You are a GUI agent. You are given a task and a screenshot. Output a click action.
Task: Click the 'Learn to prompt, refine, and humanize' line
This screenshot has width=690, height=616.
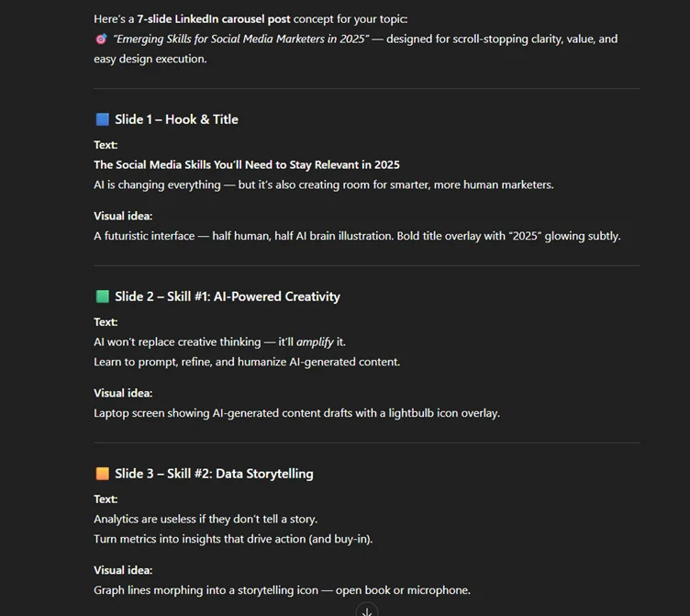[x=247, y=362]
